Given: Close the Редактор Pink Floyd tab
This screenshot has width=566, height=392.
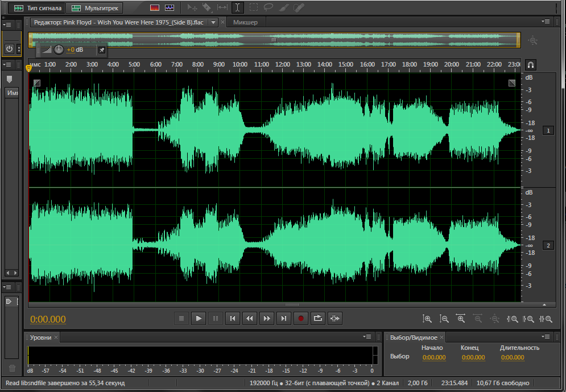Looking at the screenshot, I should pyautogui.click(x=223, y=22).
